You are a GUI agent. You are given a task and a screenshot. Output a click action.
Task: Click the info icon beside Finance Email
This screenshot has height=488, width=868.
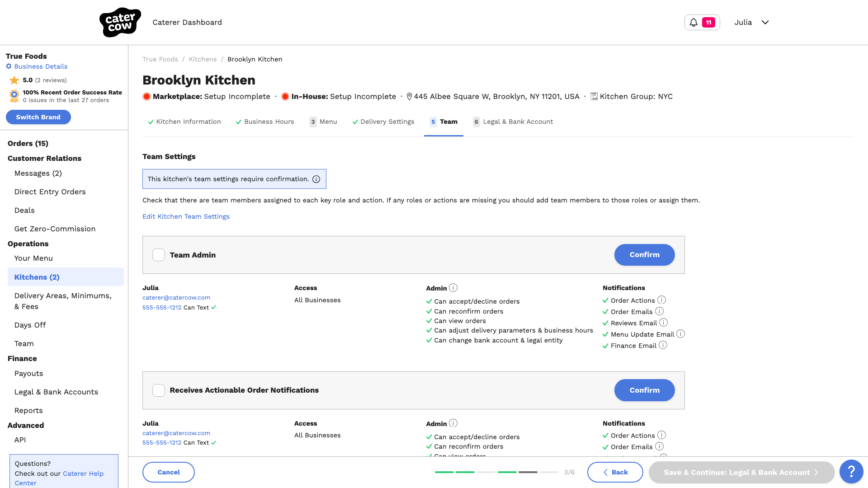point(663,345)
